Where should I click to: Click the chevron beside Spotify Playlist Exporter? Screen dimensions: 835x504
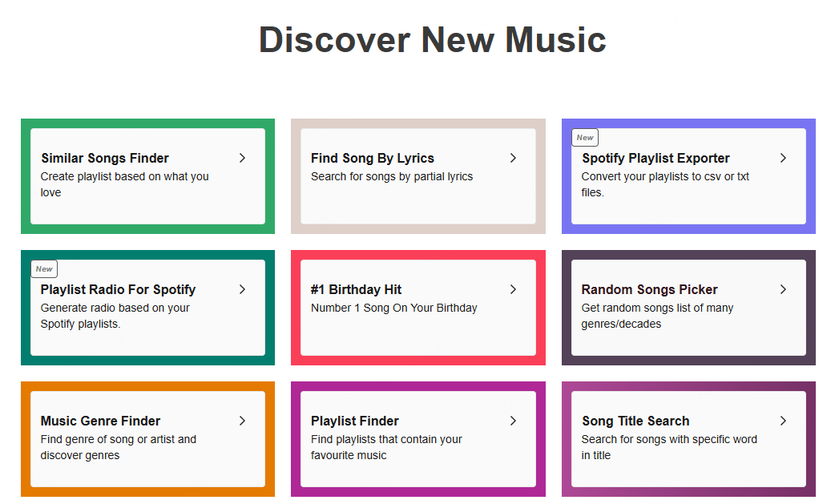[x=783, y=158]
